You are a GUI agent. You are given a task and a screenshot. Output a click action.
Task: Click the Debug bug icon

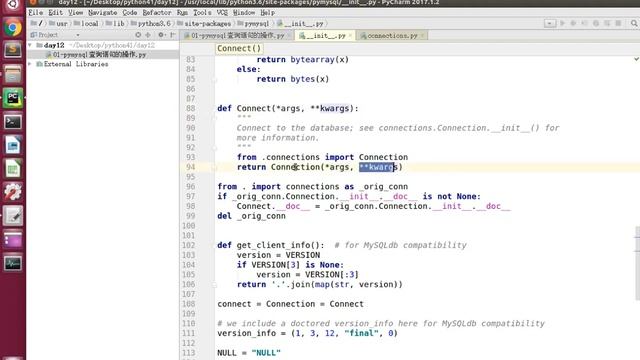pyautogui.click(x=573, y=23)
